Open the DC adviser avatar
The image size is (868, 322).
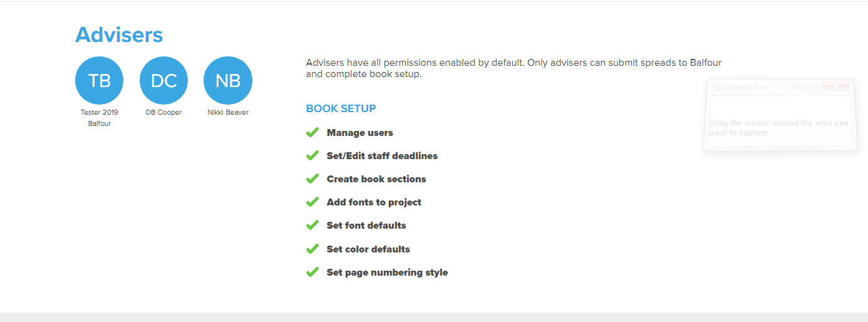tap(163, 80)
